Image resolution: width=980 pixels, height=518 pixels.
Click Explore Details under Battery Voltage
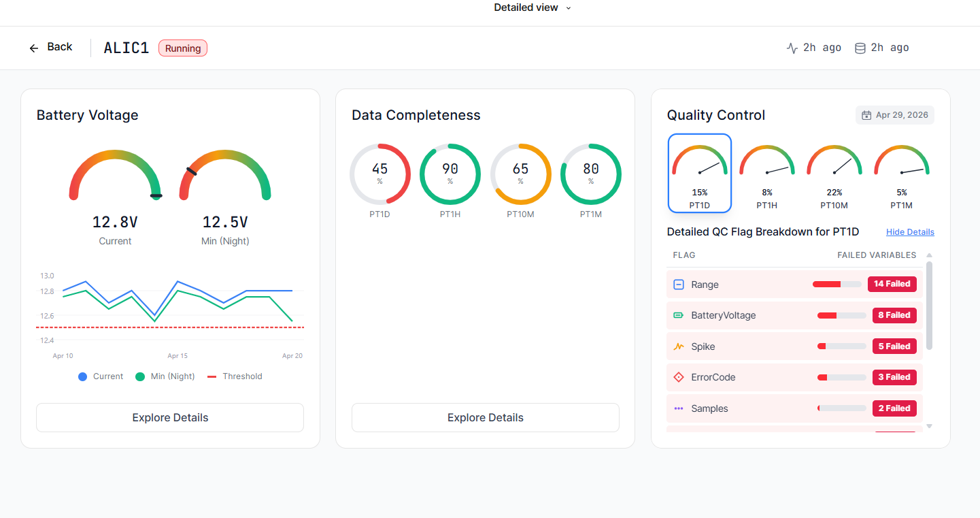pos(170,417)
